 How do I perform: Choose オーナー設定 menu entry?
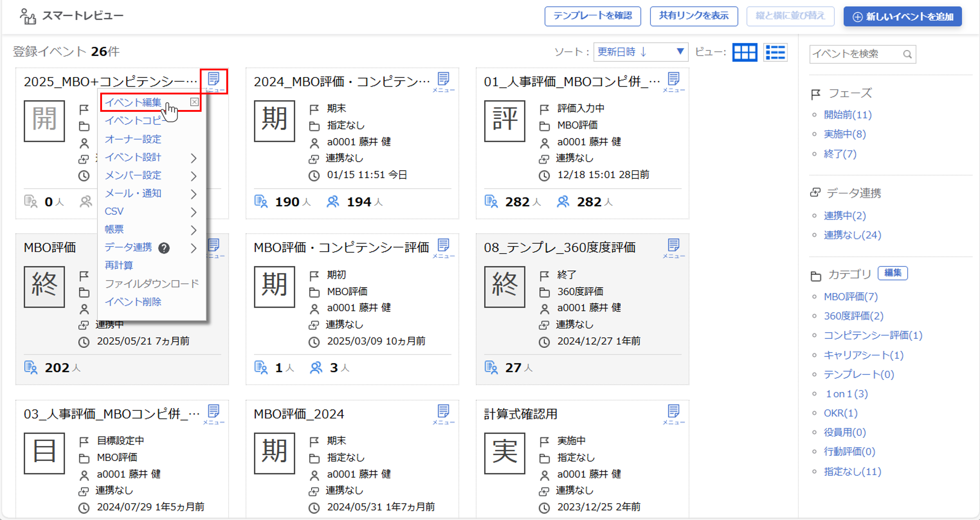133,139
